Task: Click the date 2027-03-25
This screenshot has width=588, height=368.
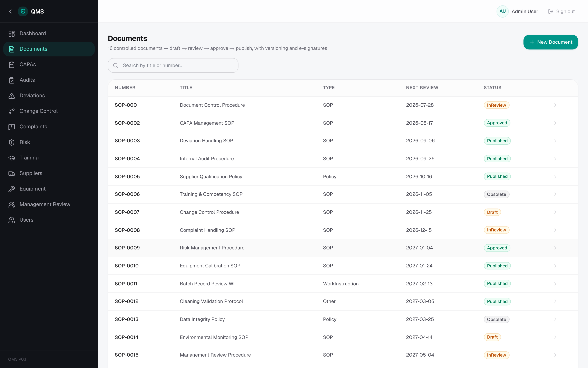Action: (420, 319)
